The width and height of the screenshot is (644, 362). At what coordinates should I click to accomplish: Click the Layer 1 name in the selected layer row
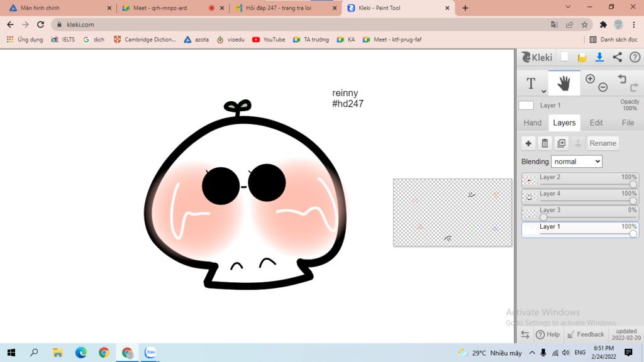click(550, 226)
